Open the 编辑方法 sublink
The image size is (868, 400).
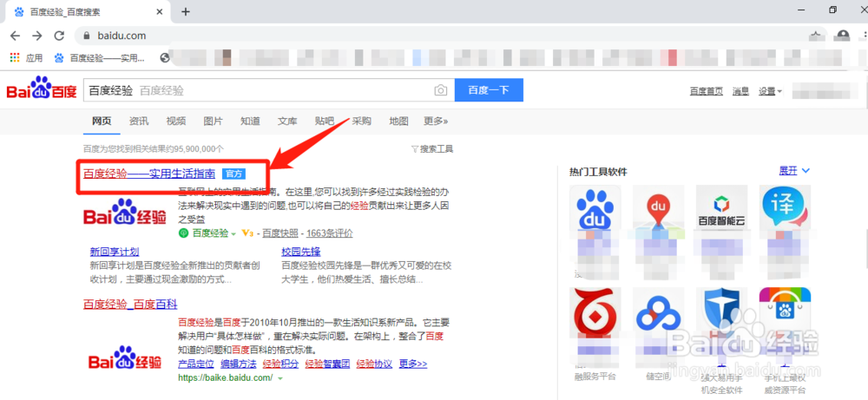tap(239, 364)
